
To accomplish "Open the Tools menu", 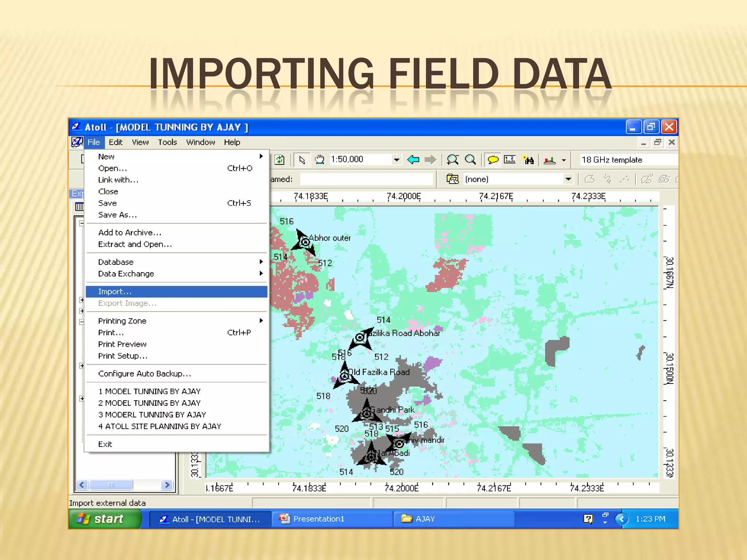I will coord(167,142).
